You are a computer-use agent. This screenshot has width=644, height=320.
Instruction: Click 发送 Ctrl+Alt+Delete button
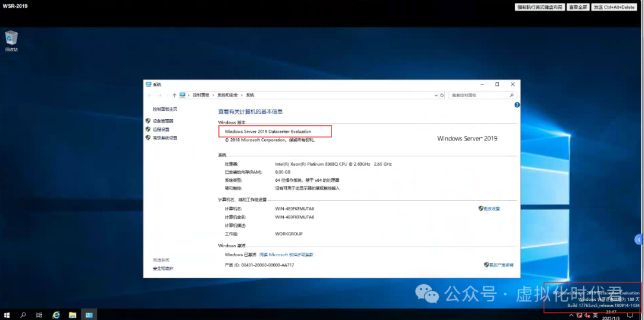click(x=614, y=7)
